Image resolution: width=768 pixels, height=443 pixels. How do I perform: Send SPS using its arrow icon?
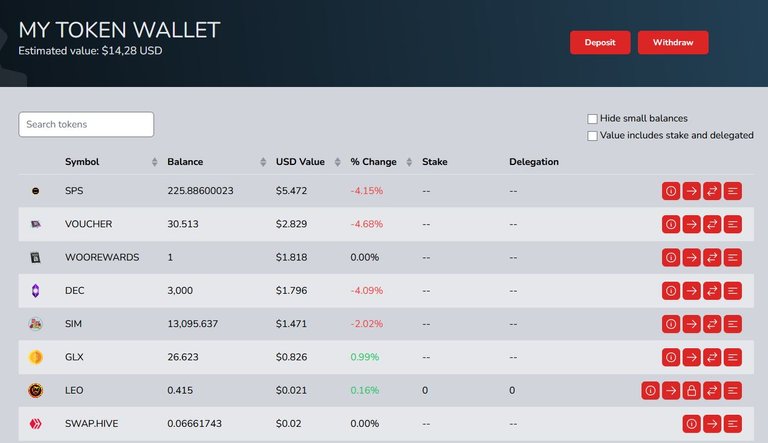(x=692, y=191)
